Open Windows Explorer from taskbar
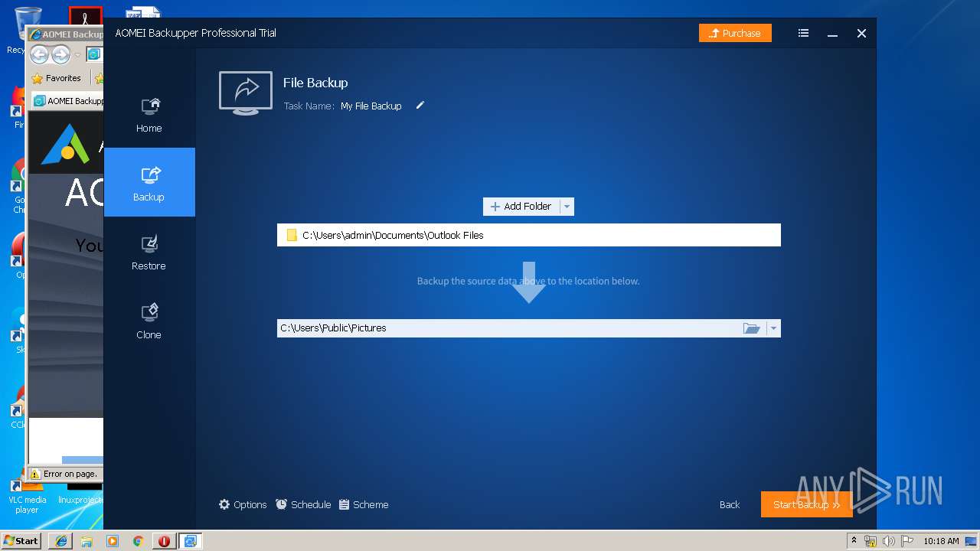Image resolution: width=980 pixels, height=551 pixels. (87, 541)
